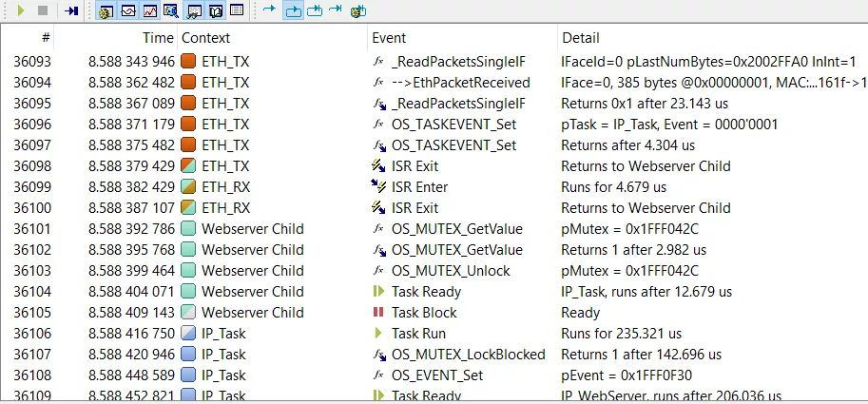Click the return icon in row 36095
The image size is (868, 404).
(379, 104)
